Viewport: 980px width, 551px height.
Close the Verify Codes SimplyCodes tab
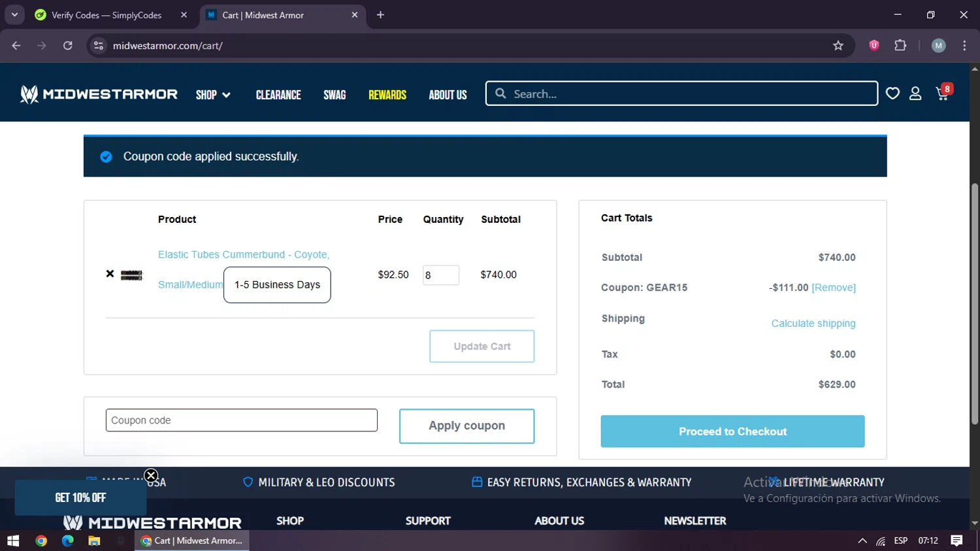click(x=184, y=15)
